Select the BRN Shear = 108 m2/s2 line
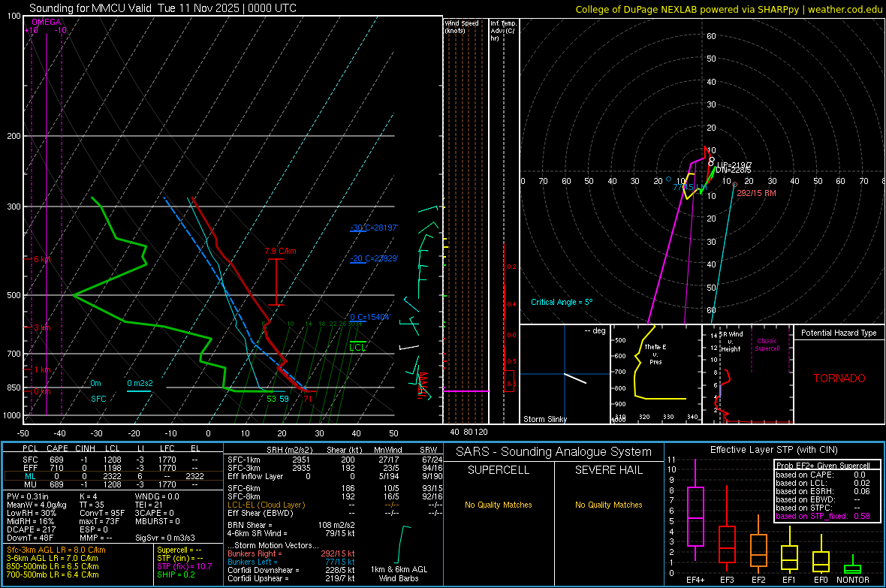 click(291, 525)
